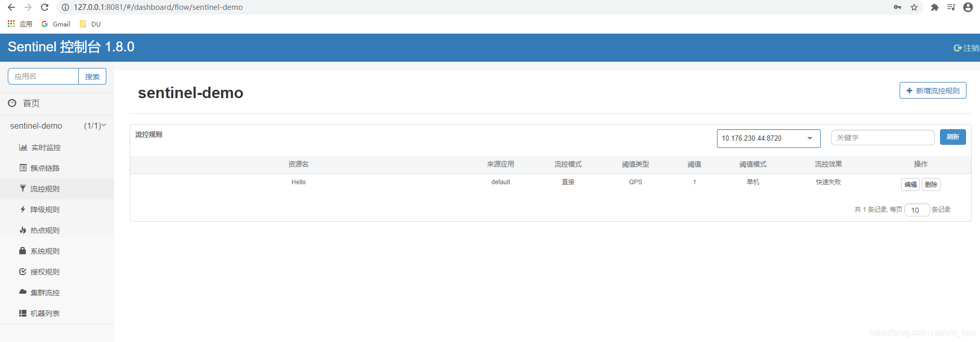The width and height of the screenshot is (980, 342).
Task: Click the 刷新 refresh button
Action: (x=953, y=137)
